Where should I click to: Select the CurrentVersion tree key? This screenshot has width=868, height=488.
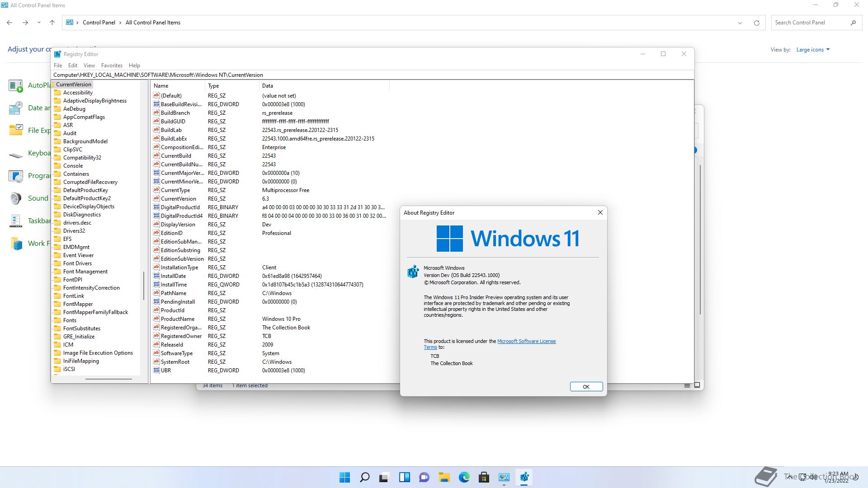[74, 84]
